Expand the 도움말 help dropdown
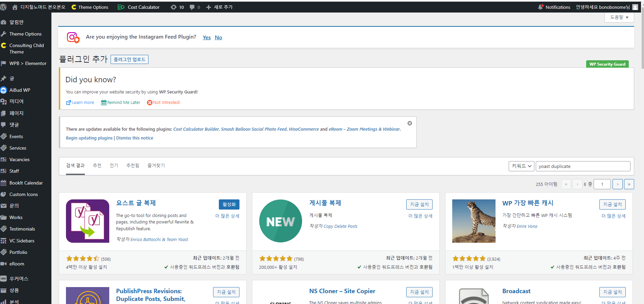This screenshot has height=304, width=644. click(619, 17)
